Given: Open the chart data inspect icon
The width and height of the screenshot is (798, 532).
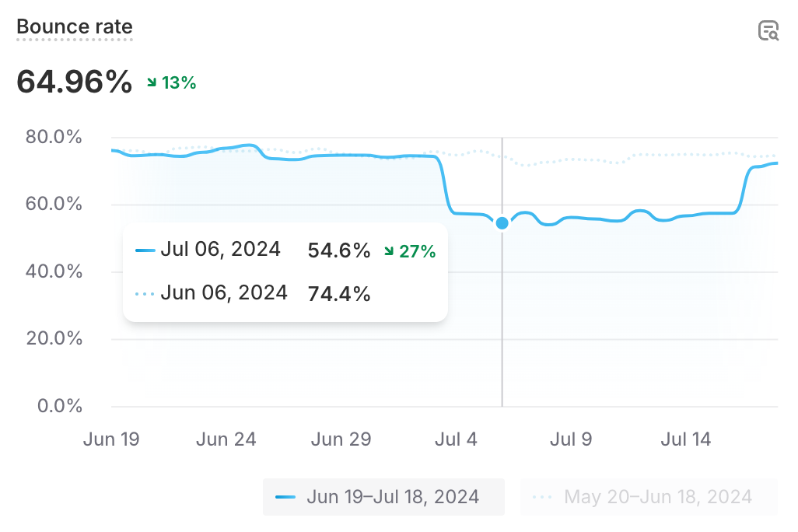Looking at the screenshot, I should pos(768,31).
